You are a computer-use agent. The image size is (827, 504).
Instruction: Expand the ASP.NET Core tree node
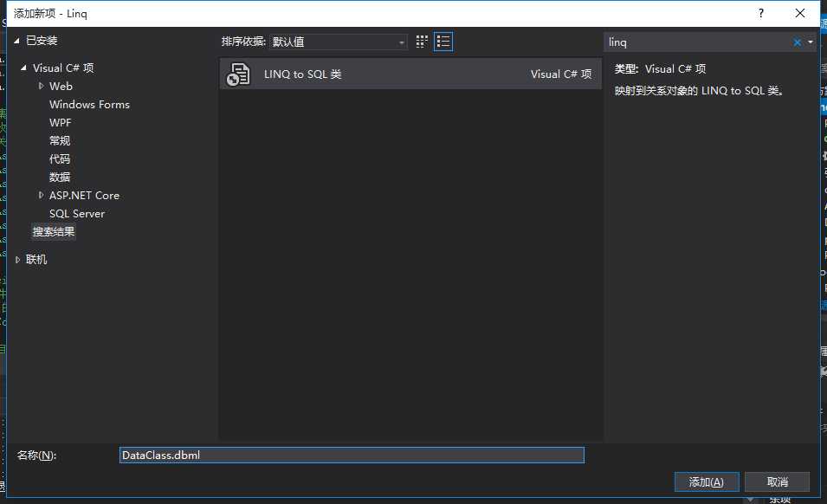[x=42, y=196]
